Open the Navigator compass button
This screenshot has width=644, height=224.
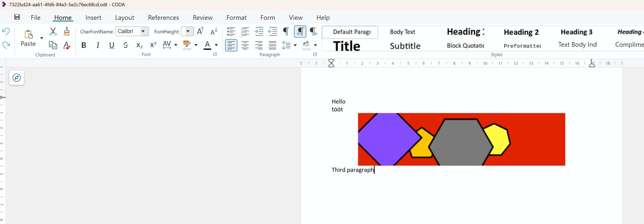click(x=17, y=78)
